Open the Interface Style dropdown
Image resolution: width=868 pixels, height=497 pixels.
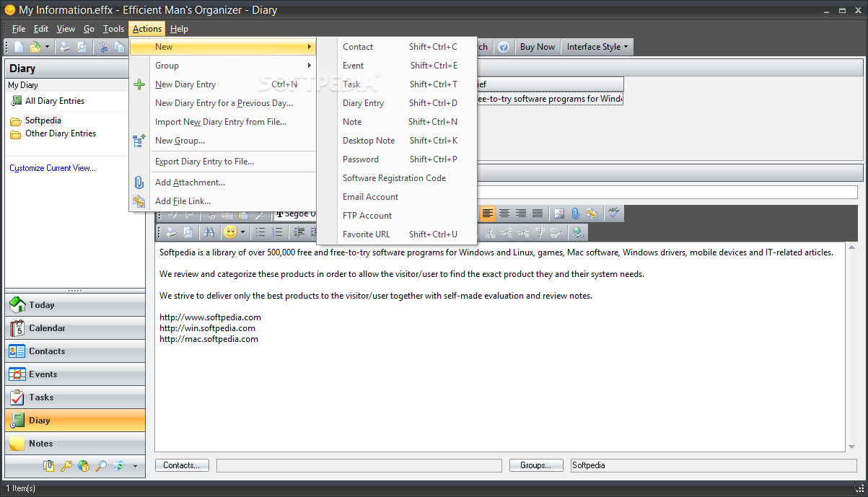point(597,47)
